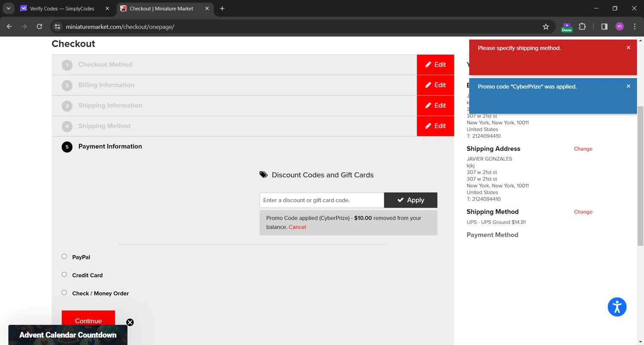The image size is (644, 345).
Task: Edit the Billing Information step
Action: pyautogui.click(x=435, y=85)
